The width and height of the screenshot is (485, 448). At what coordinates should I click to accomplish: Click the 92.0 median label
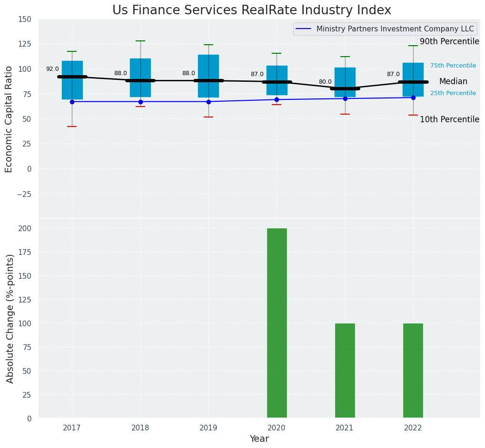(x=52, y=69)
